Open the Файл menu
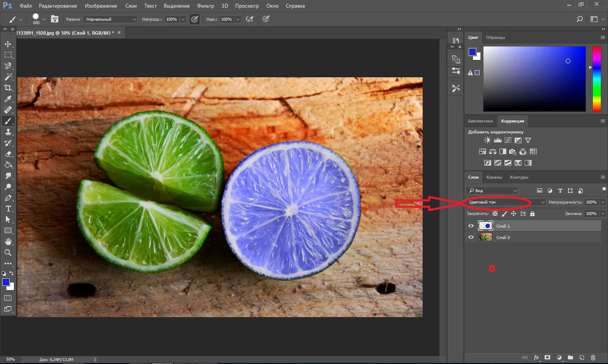Screen dimensions: 608x364 (x=26, y=6)
